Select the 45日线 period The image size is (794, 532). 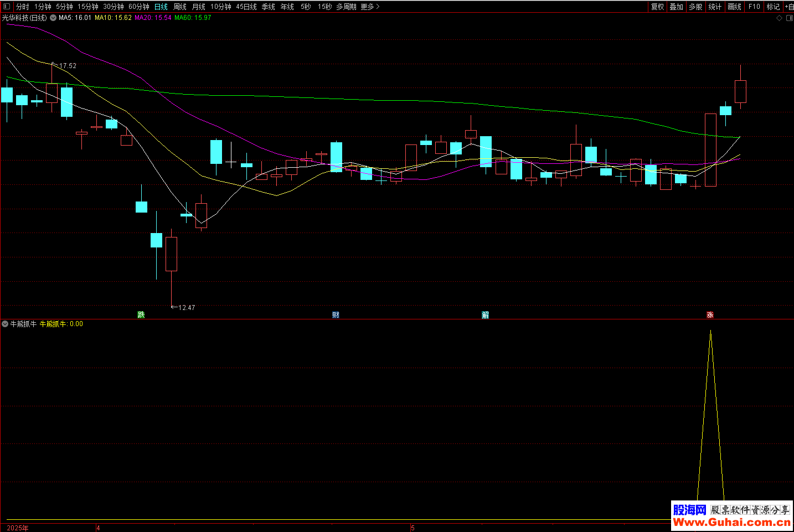[x=246, y=7]
